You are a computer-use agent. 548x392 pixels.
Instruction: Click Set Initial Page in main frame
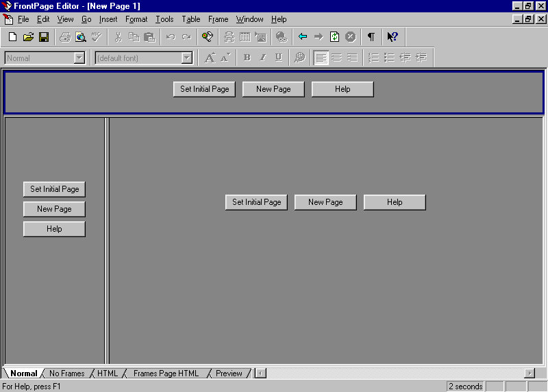click(256, 202)
